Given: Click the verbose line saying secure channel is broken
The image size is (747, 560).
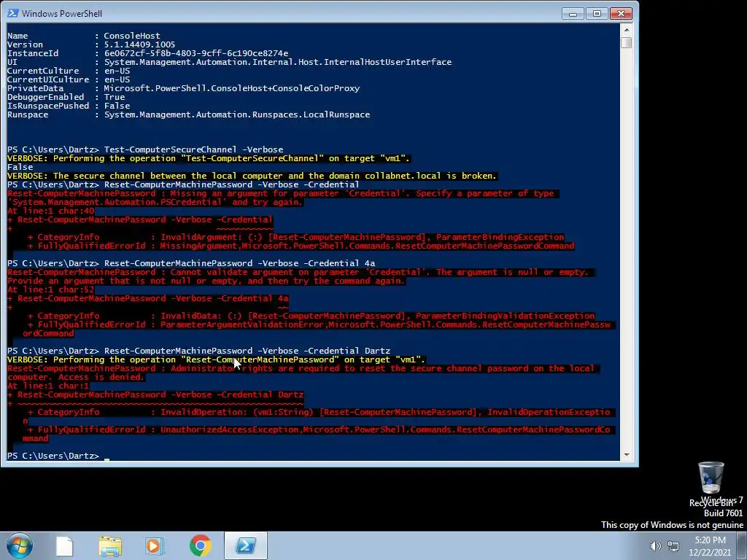Looking at the screenshot, I should pos(252,176).
